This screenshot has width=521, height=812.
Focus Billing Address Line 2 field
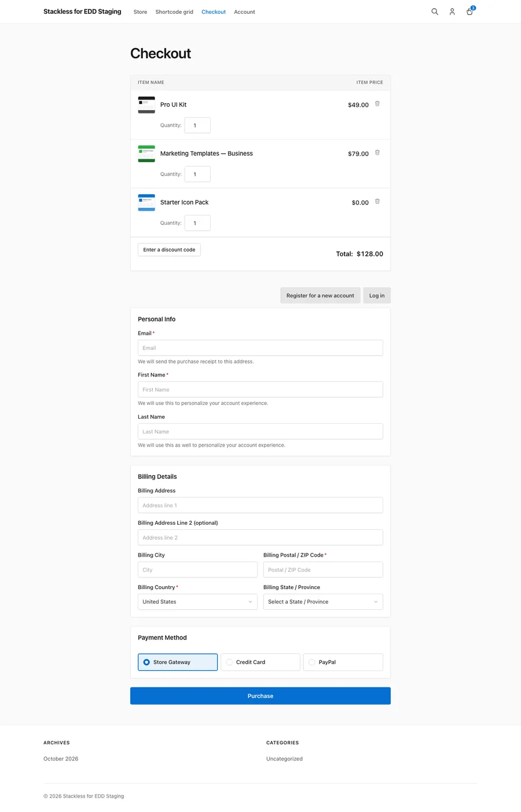[x=260, y=537]
